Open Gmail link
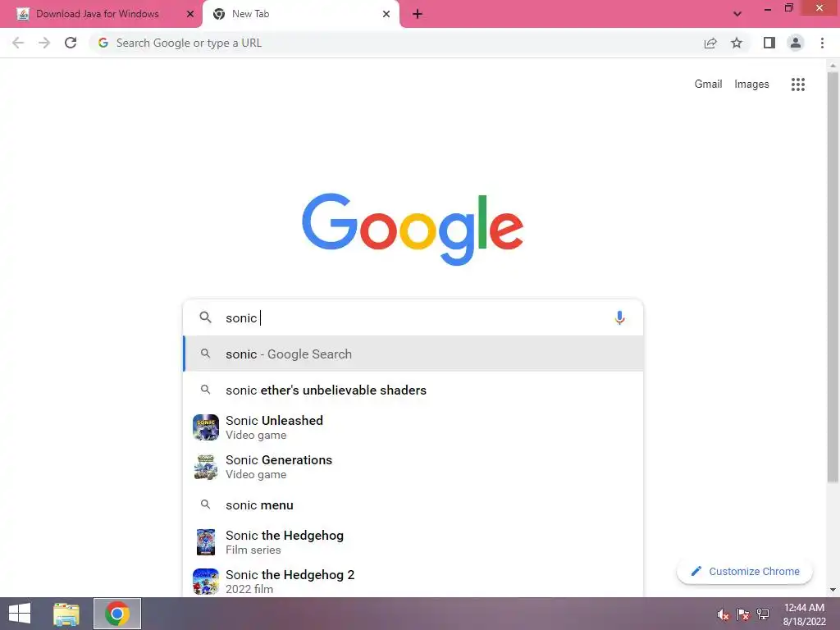The width and height of the screenshot is (840, 630). click(708, 84)
